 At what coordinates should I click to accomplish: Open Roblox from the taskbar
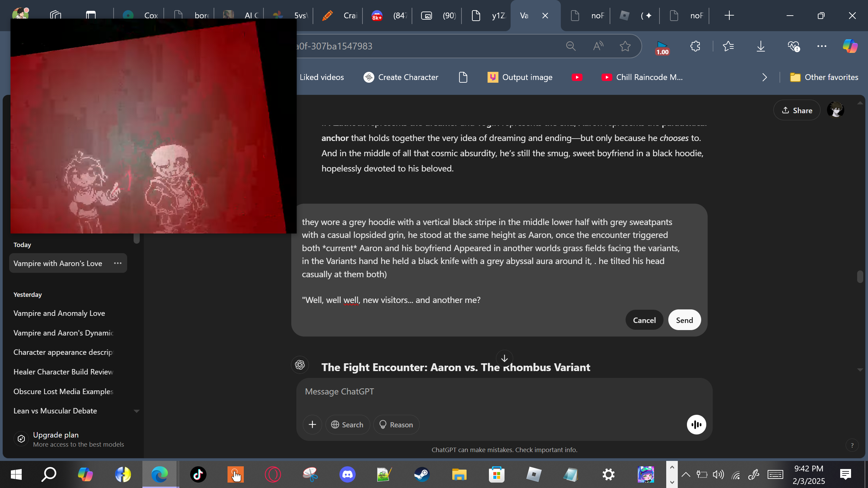[534, 474]
